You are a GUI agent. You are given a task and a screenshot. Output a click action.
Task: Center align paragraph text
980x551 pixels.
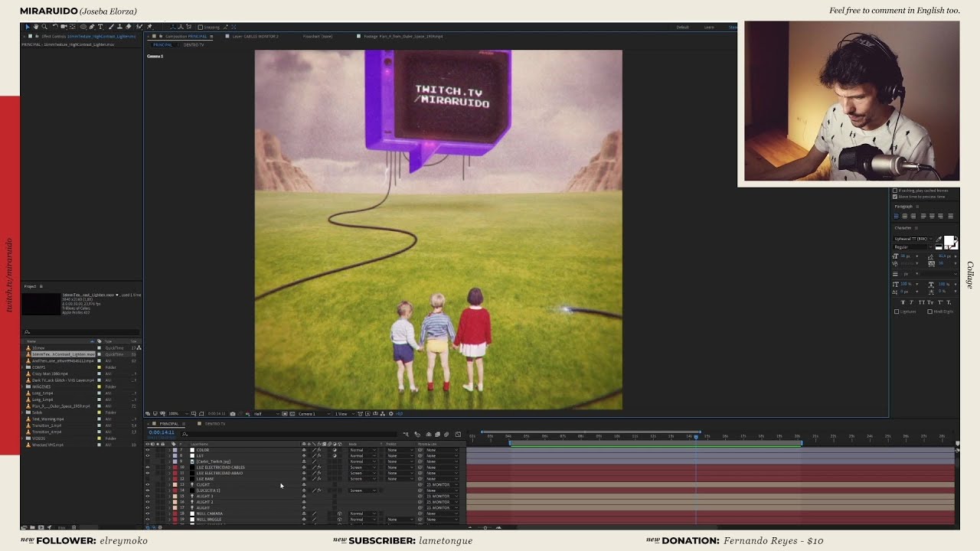pos(905,217)
